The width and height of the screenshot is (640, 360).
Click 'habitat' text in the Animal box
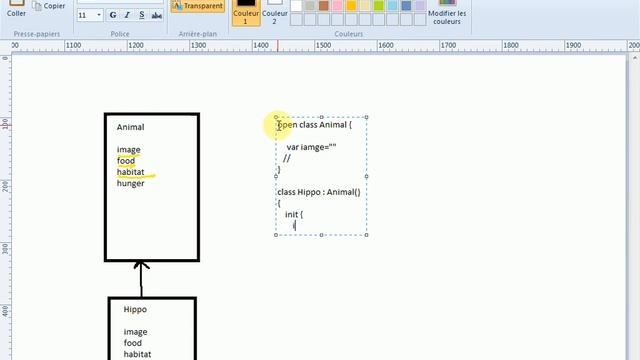point(131,172)
